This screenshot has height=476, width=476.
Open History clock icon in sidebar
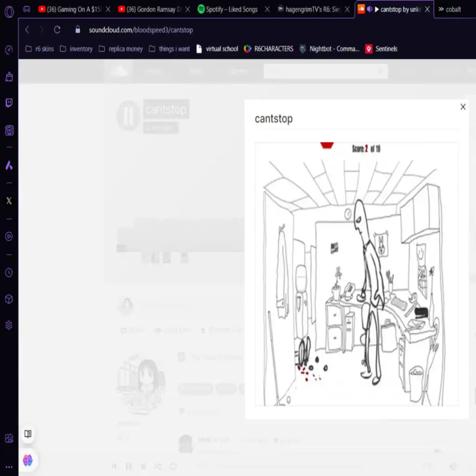pyautogui.click(x=9, y=272)
